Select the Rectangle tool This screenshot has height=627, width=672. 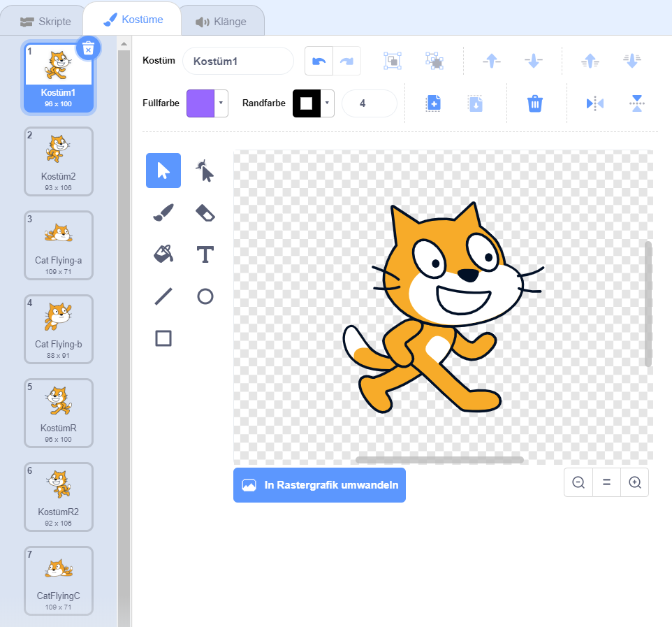coord(163,338)
